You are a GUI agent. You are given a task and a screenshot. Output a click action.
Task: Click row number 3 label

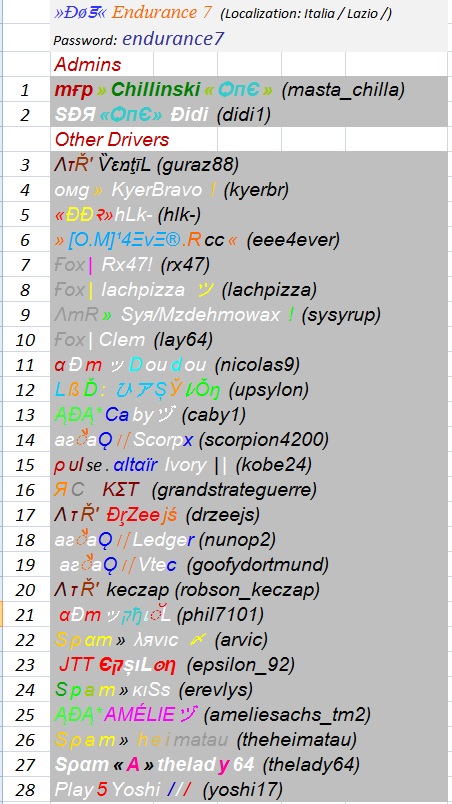pos(25,165)
